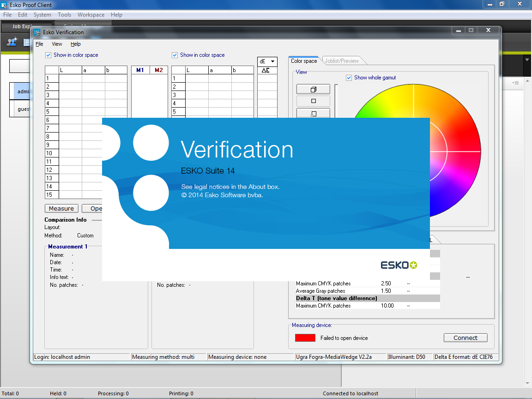This screenshot has height=399, width=532.
Task: Click 'Ugra Fogra-MediaWedge V2.2a' status entry
Action: (341, 357)
